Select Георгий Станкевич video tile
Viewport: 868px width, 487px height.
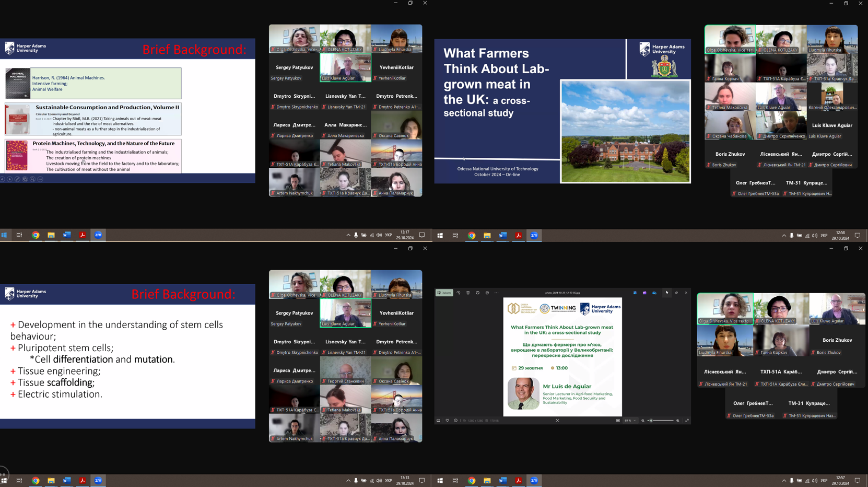click(345, 370)
